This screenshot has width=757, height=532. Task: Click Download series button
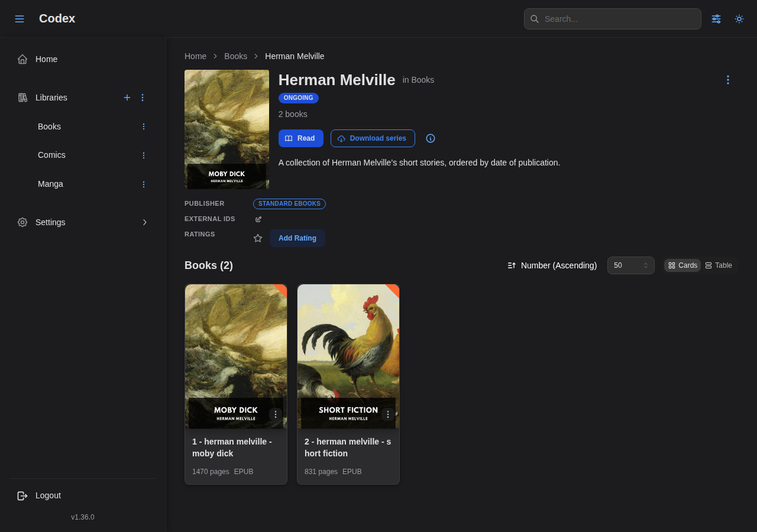click(373, 138)
